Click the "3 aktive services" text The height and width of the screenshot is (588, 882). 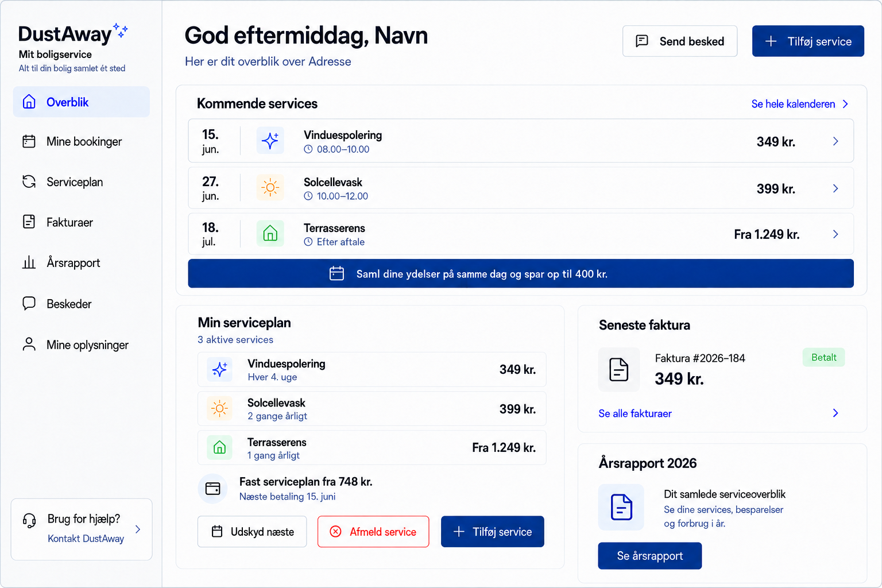(x=235, y=339)
